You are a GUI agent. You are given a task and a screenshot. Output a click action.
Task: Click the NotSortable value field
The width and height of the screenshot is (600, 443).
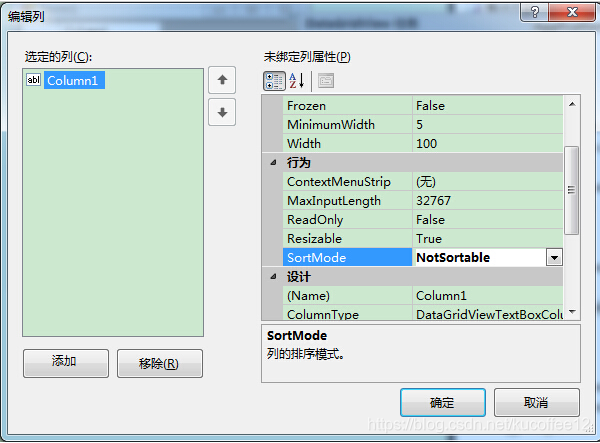479,257
